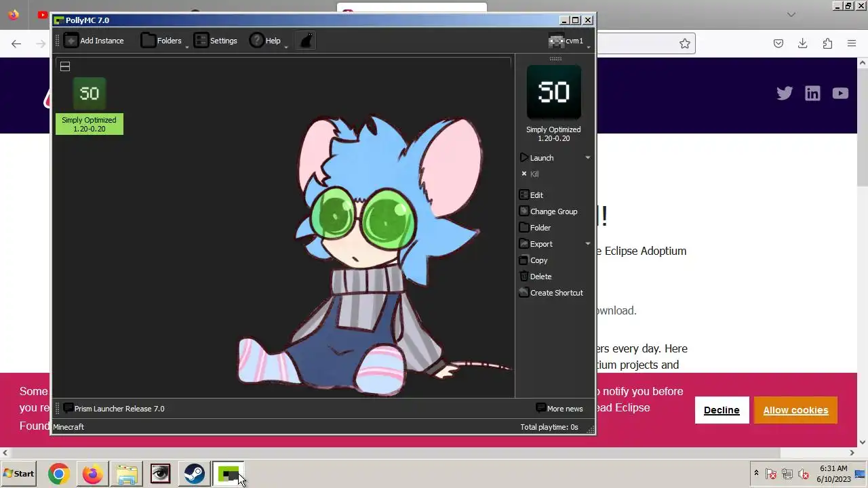Open the Prism Launcher Release 7.0 news
The image size is (868, 488).
click(114, 409)
